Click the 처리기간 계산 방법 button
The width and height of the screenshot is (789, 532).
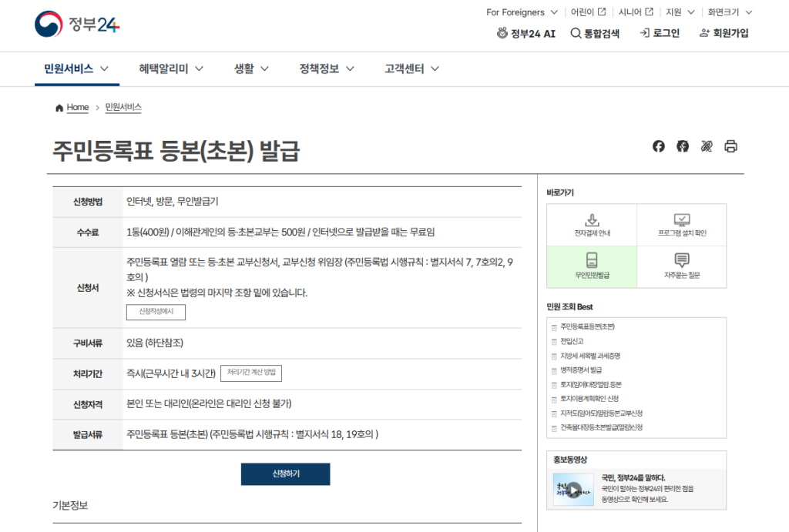click(x=250, y=373)
